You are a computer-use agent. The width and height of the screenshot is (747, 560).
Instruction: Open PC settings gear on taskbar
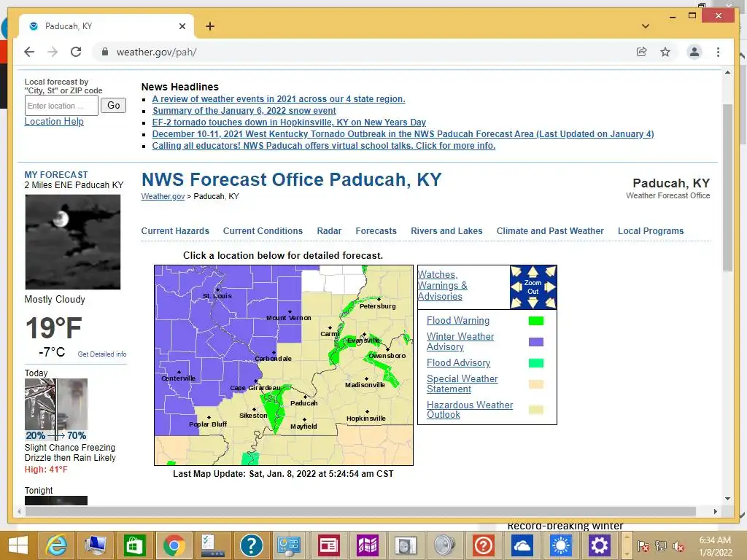click(599, 545)
